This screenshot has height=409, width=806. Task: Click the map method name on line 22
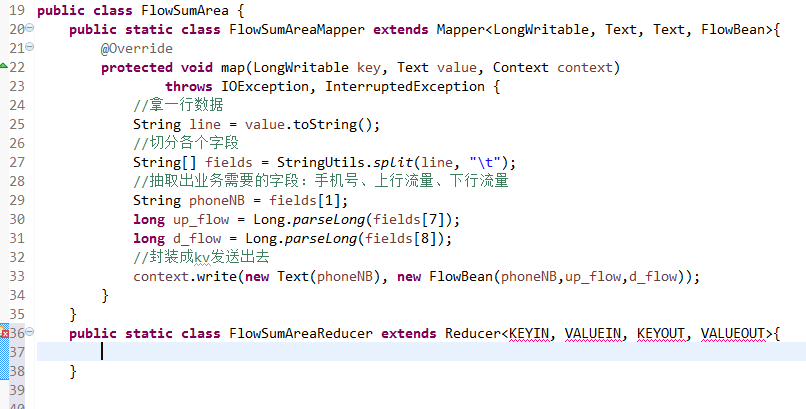coord(233,67)
